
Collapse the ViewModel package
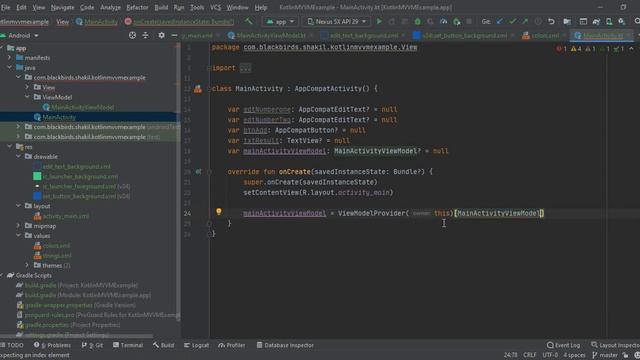[27, 97]
